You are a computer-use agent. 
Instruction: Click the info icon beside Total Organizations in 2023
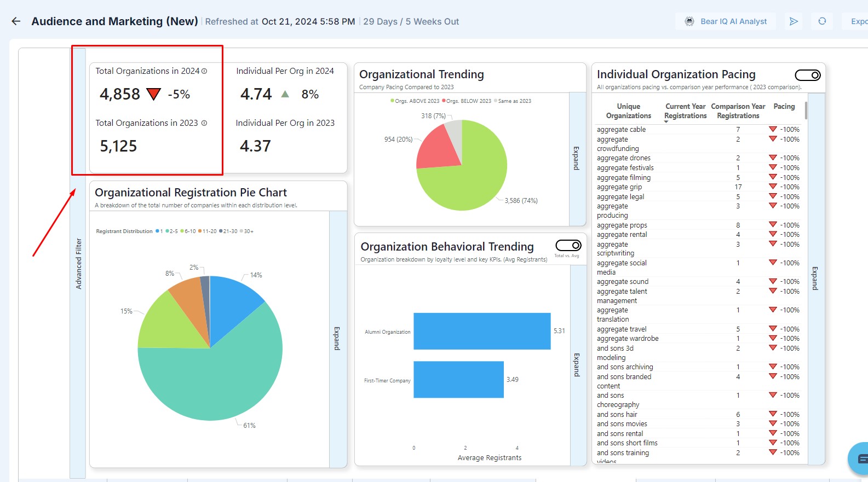click(x=204, y=123)
